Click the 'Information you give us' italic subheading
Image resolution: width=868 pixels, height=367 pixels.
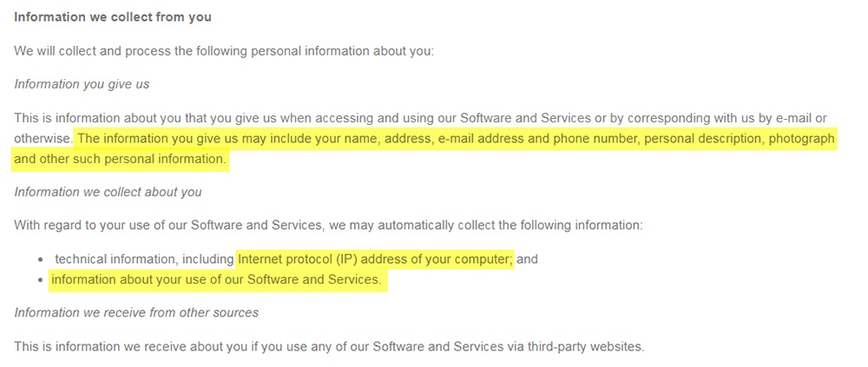click(x=82, y=84)
